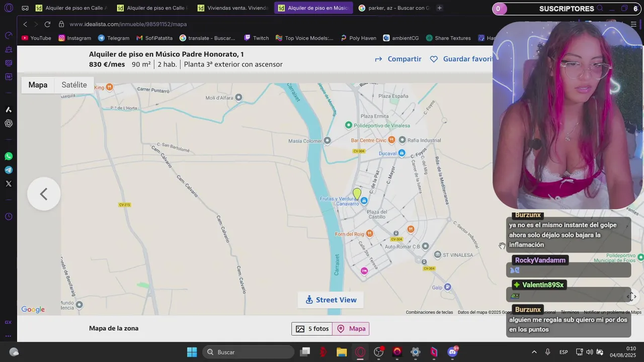Open WhatsApp in the sidebar
The width and height of the screenshot is (644, 362).
click(x=9, y=156)
